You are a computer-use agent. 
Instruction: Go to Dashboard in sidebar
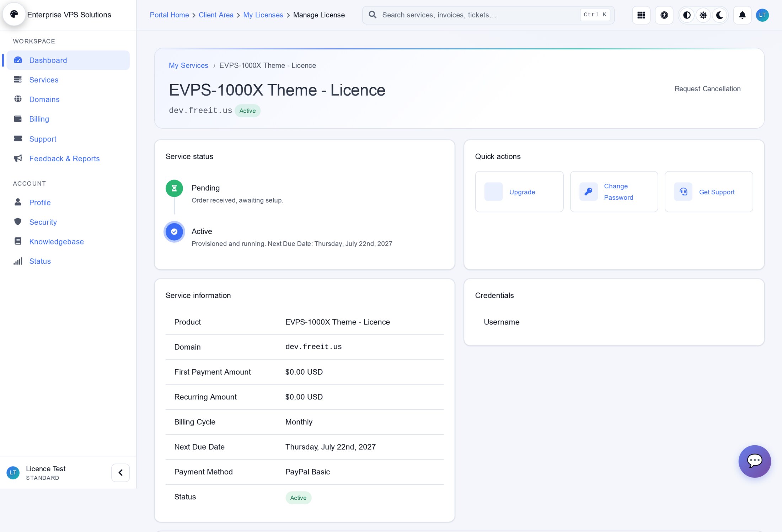(x=68, y=60)
